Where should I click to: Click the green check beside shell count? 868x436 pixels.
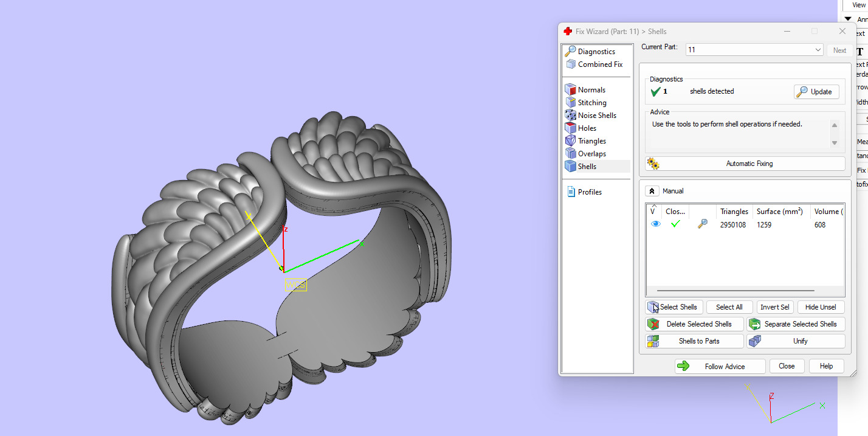point(655,92)
